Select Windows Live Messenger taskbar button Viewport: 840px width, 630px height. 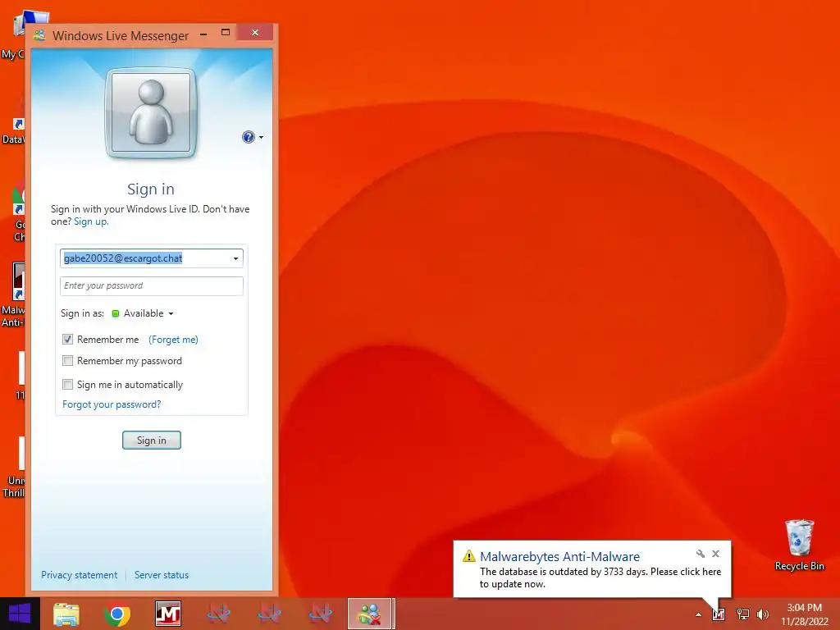(371, 614)
